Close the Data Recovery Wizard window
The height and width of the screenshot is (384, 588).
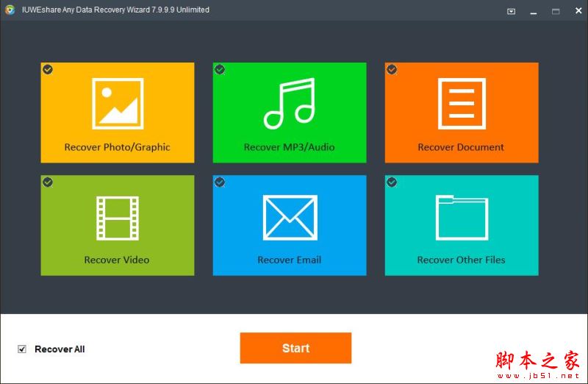pos(578,11)
